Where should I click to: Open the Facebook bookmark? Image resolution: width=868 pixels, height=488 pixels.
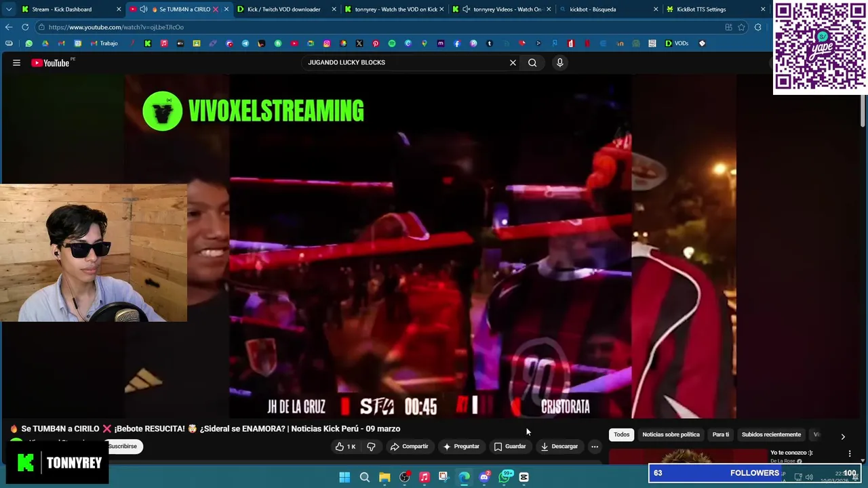tap(456, 43)
